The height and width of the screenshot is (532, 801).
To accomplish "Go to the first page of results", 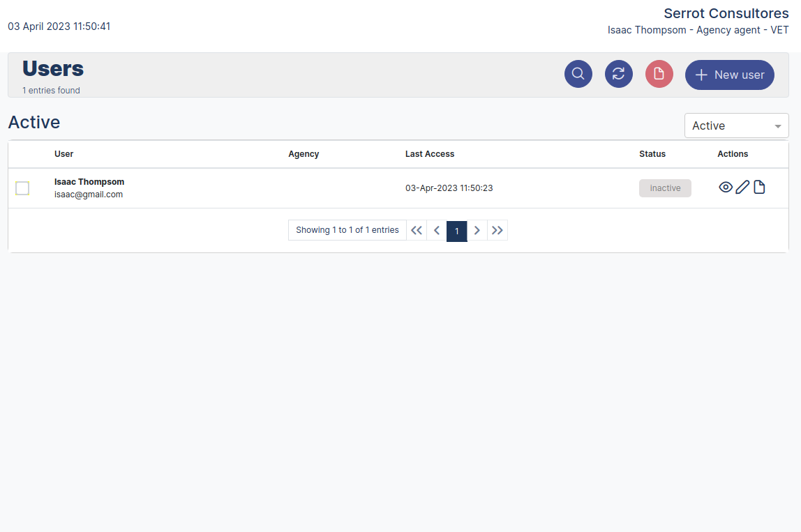I will (417, 230).
